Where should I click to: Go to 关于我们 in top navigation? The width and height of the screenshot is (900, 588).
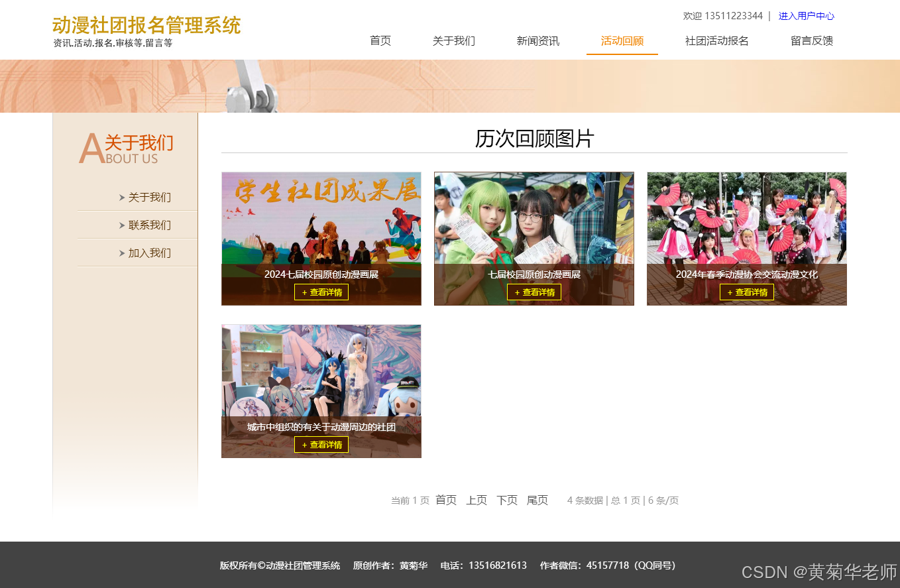point(454,40)
